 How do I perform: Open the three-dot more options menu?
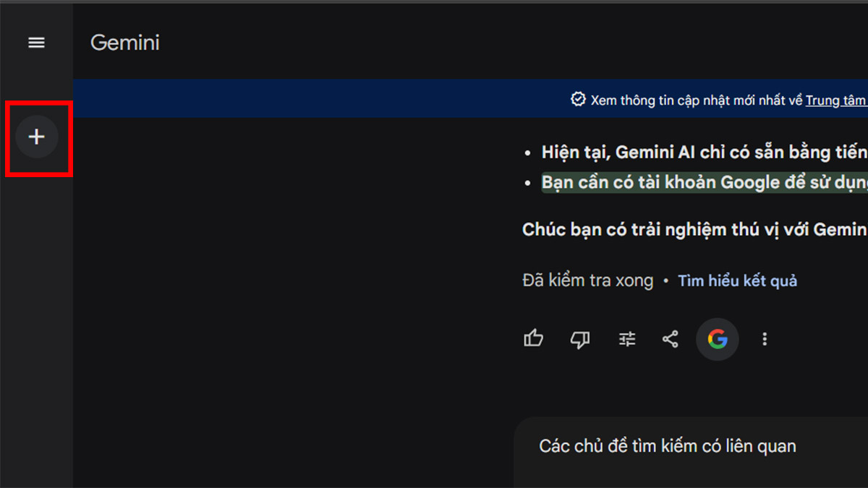[x=765, y=338]
